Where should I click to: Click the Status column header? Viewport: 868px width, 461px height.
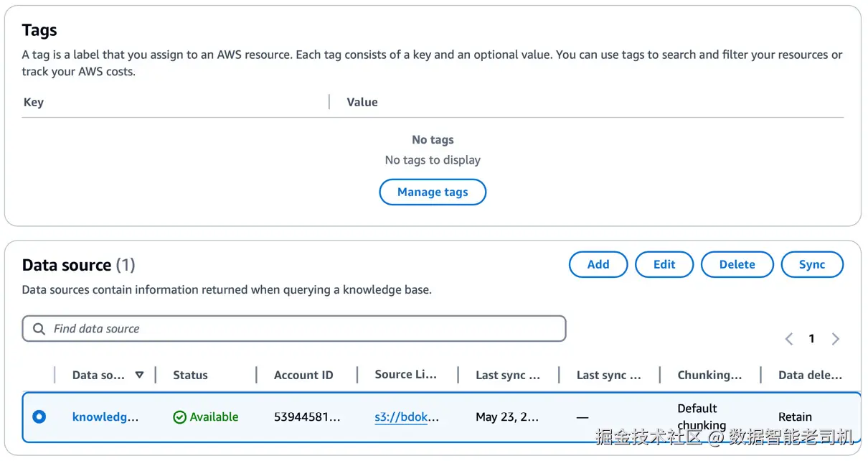pyautogui.click(x=190, y=375)
